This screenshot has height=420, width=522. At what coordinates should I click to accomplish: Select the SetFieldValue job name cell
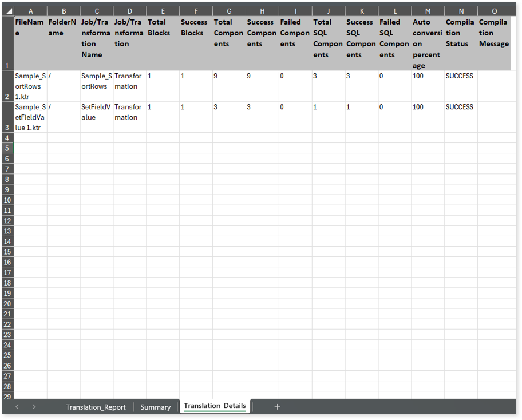96,117
